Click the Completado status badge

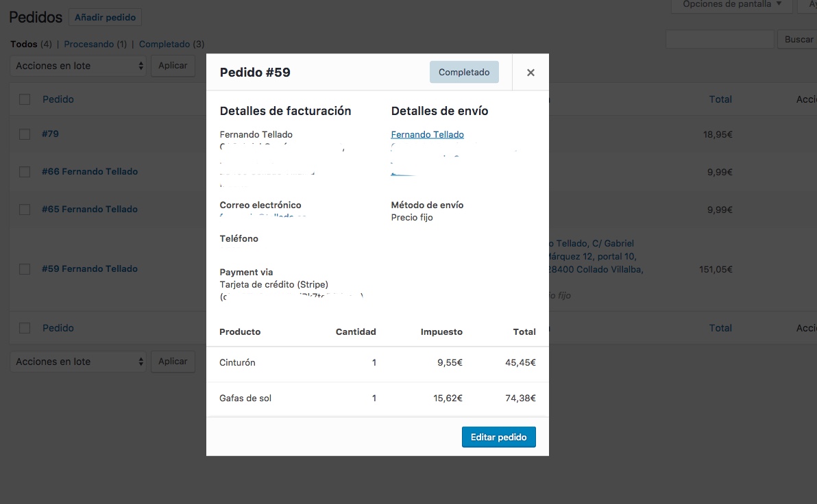[x=464, y=72]
